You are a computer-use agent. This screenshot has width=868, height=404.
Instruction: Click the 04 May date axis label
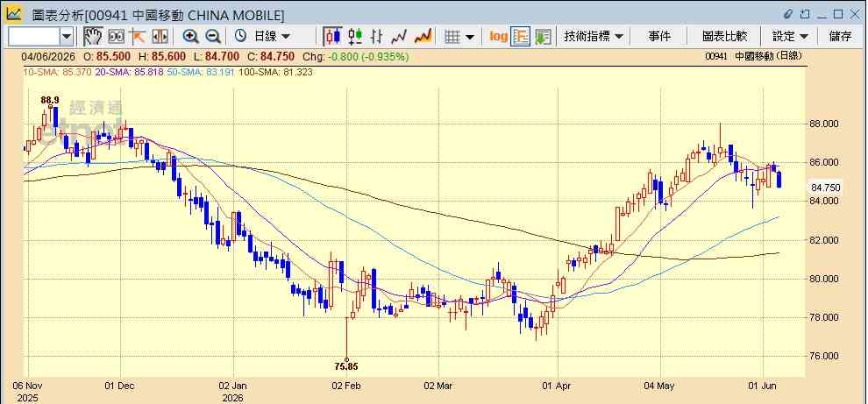(x=660, y=386)
